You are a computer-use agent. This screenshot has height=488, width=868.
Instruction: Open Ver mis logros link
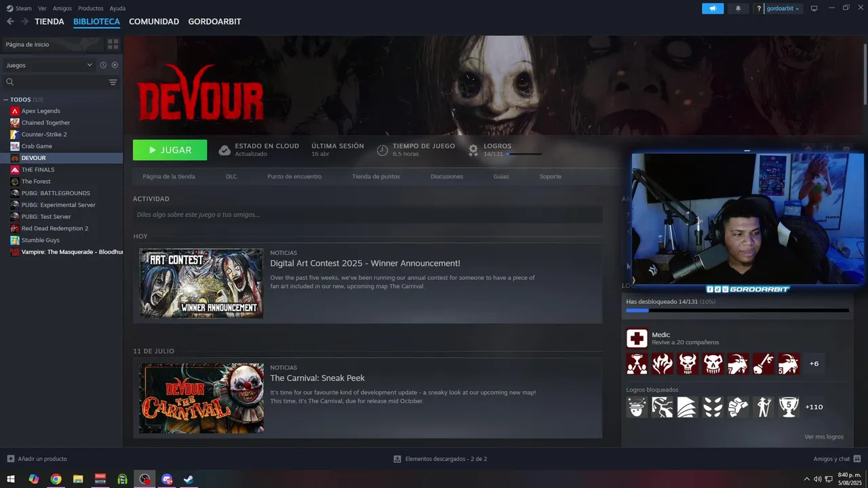click(824, 436)
